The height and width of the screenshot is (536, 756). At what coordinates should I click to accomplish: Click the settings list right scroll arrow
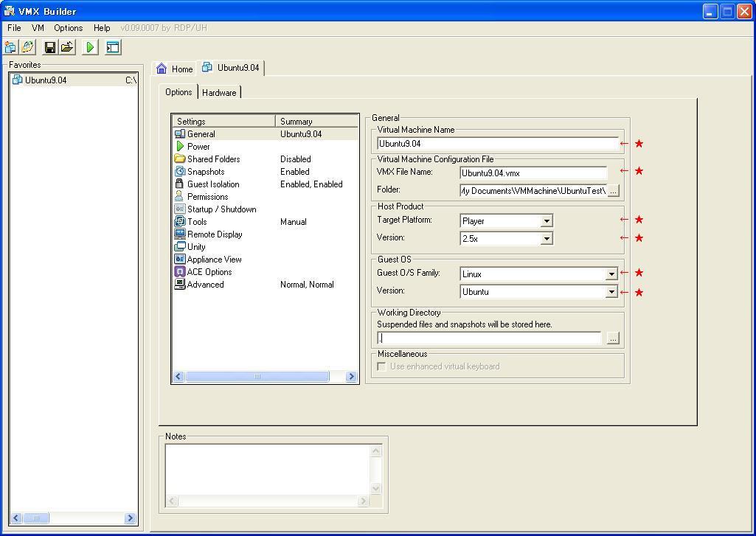click(352, 377)
